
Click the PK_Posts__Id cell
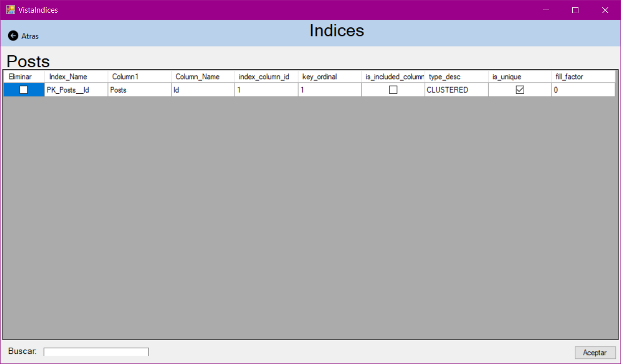(x=76, y=90)
